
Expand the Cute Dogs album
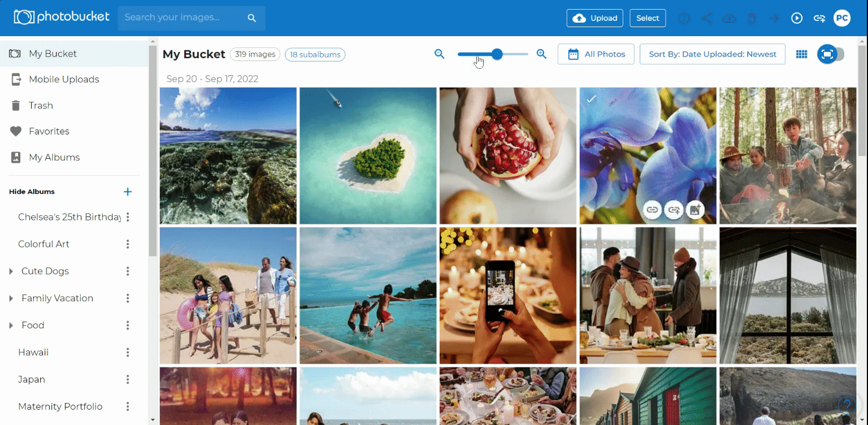coord(11,271)
